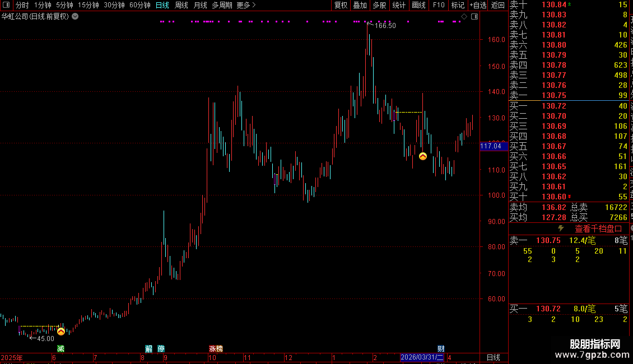Click the 45.00 low price label
Viewport: 633px width, 364px height.
click(x=45, y=339)
